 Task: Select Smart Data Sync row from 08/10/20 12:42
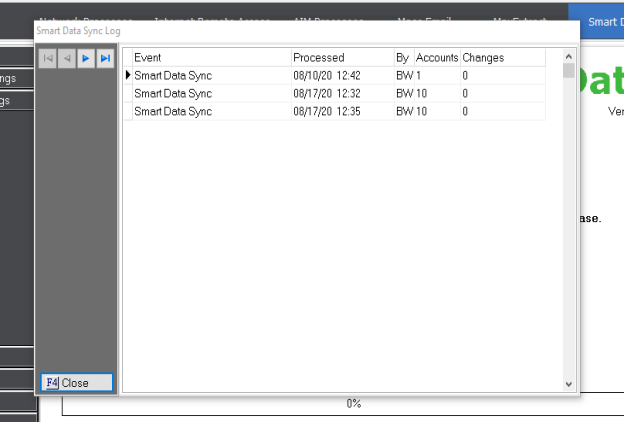(x=210, y=75)
